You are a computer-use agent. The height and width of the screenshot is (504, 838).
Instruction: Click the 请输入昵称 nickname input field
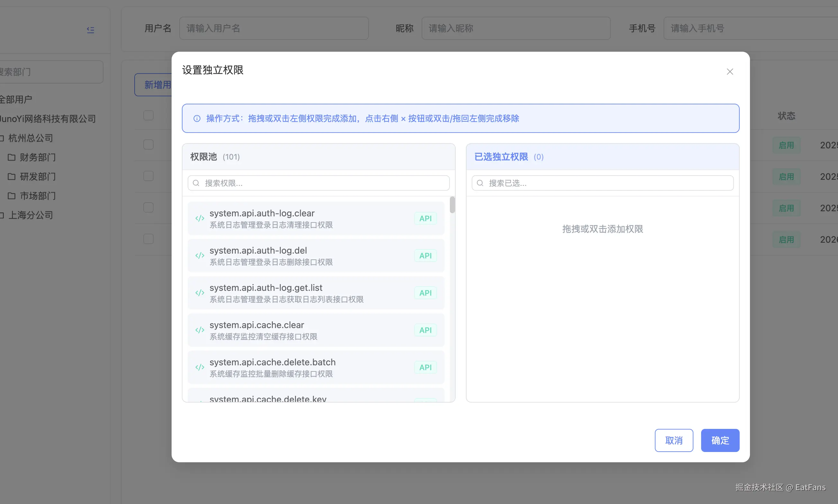pyautogui.click(x=516, y=28)
